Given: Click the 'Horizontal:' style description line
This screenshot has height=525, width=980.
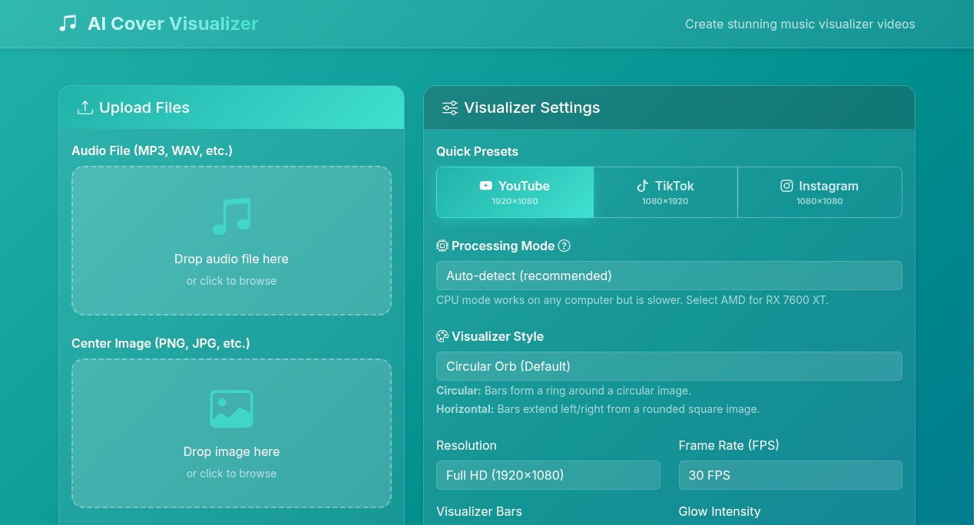Looking at the screenshot, I should click(x=598, y=409).
